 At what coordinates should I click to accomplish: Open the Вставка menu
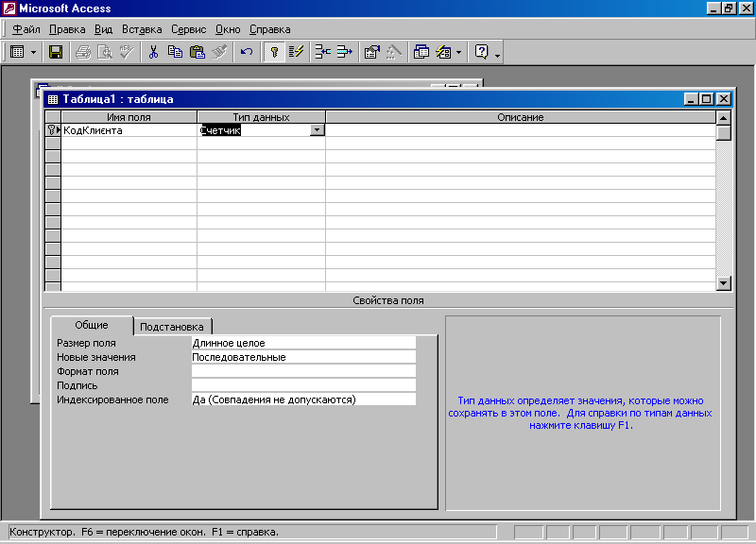click(x=142, y=29)
